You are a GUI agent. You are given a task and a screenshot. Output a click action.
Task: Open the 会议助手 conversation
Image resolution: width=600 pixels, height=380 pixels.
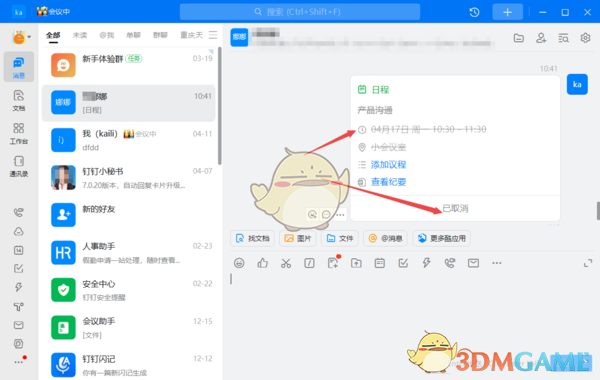[129, 328]
